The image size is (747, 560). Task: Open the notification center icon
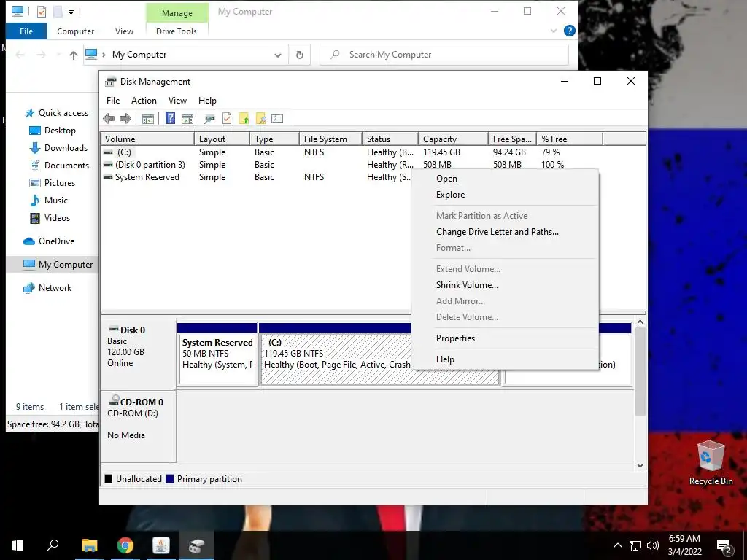tap(724, 546)
